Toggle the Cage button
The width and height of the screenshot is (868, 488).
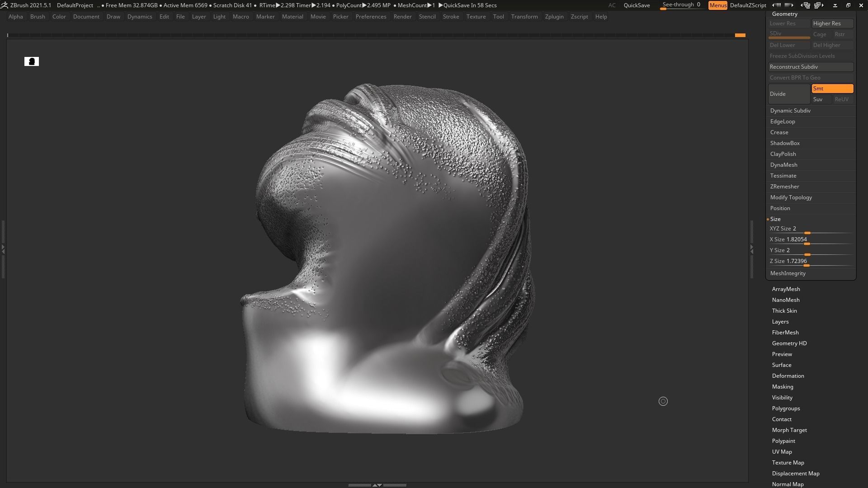coord(821,34)
